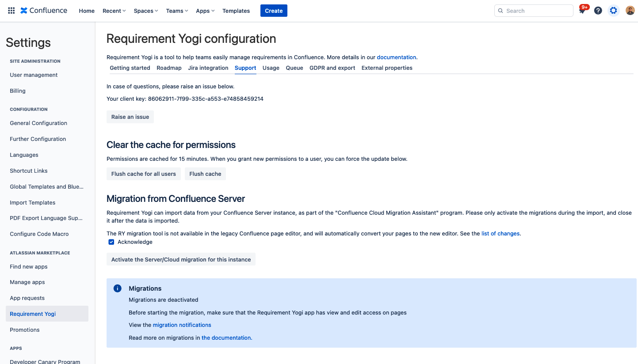This screenshot has width=638, height=364.
Task: Open the app switcher grid icon
Action: pyautogui.click(x=11, y=11)
